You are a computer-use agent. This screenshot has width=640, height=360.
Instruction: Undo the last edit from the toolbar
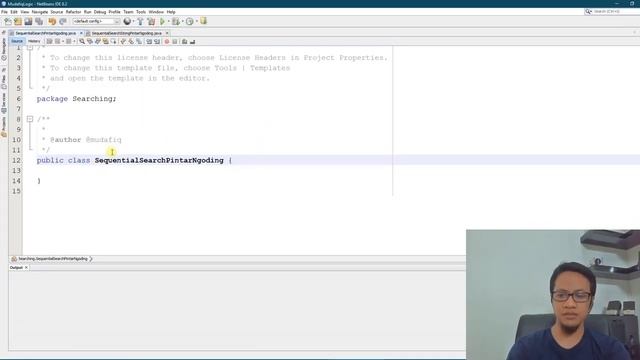(x=52, y=21)
